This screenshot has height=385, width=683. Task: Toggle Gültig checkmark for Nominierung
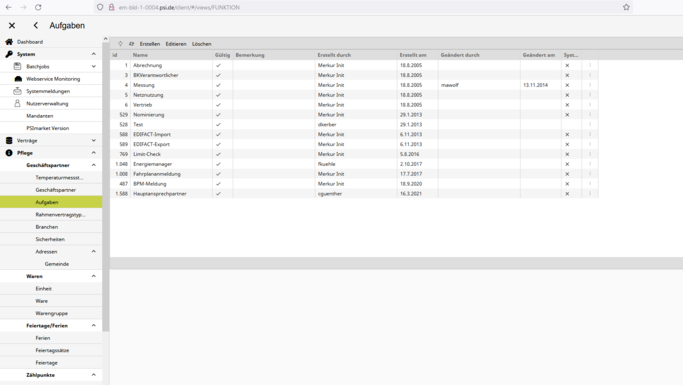point(218,115)
